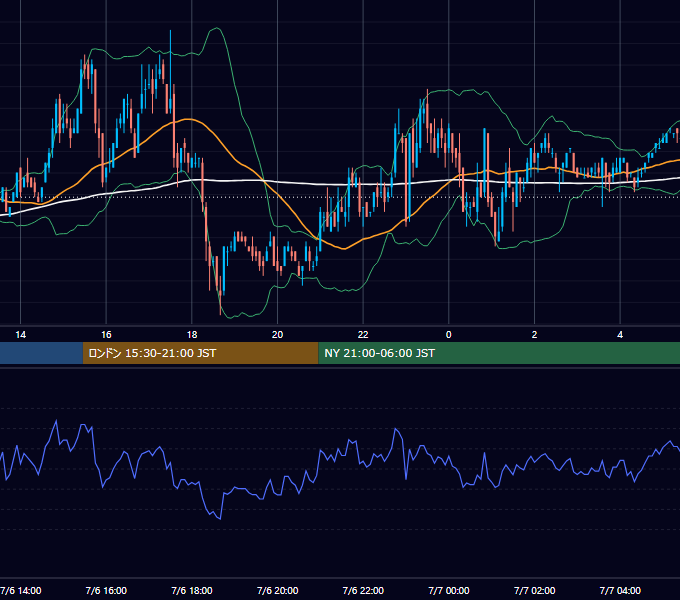
Task: Click the 0 hour axis label
Action: click(448, 335)
